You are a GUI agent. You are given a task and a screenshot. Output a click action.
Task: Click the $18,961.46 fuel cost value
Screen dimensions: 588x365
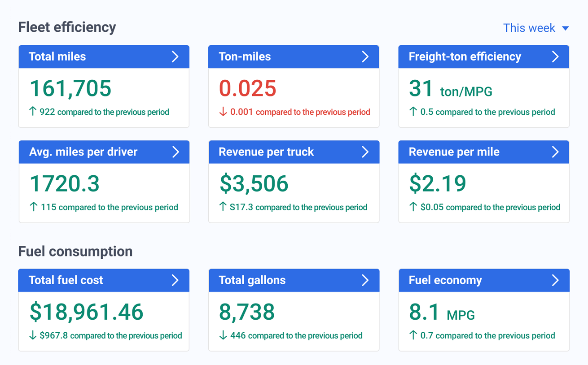tap(86, 311)
